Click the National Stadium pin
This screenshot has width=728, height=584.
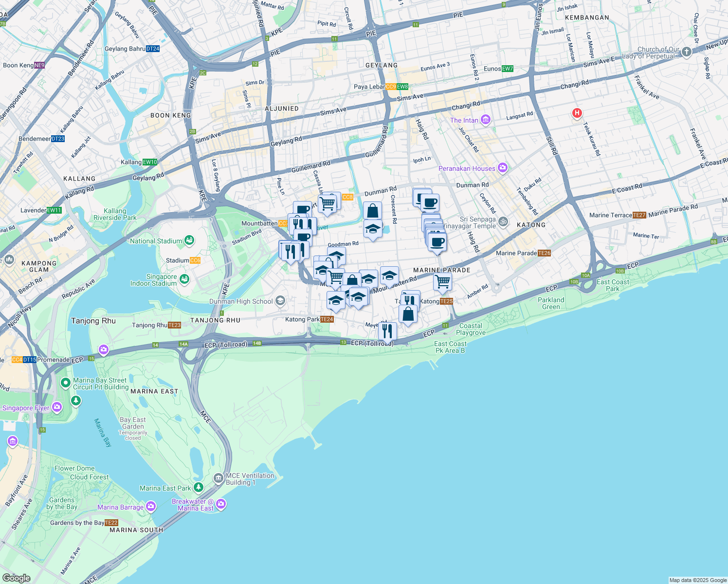(x=189, y=240)
